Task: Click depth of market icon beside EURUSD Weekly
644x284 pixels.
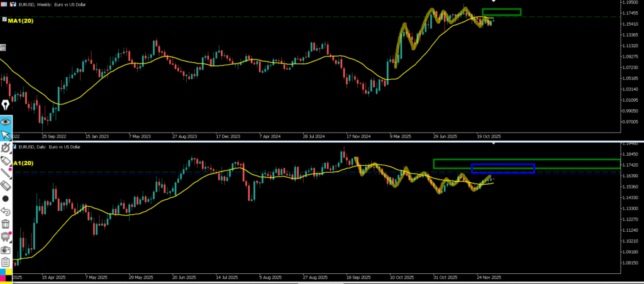Action: (x=13, y=4)
